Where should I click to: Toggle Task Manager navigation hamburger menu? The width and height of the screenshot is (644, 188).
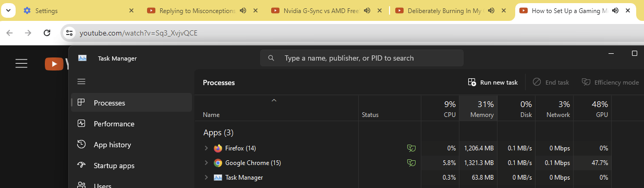(x=81, y=82)
